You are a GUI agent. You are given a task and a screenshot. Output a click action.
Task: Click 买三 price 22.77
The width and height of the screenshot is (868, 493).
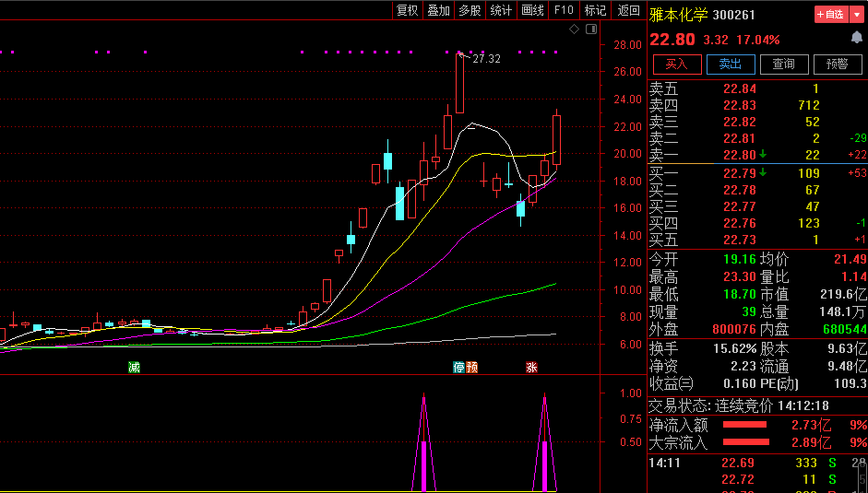[x=740, y=206]
